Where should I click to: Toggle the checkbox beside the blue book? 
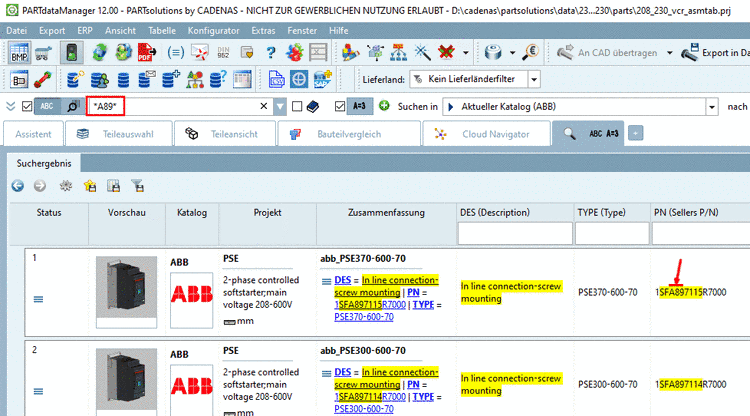click(x=297, y=106)
